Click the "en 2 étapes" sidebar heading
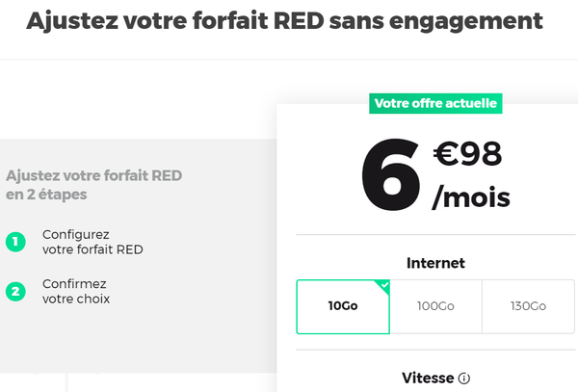 click(x=46, y=195)
